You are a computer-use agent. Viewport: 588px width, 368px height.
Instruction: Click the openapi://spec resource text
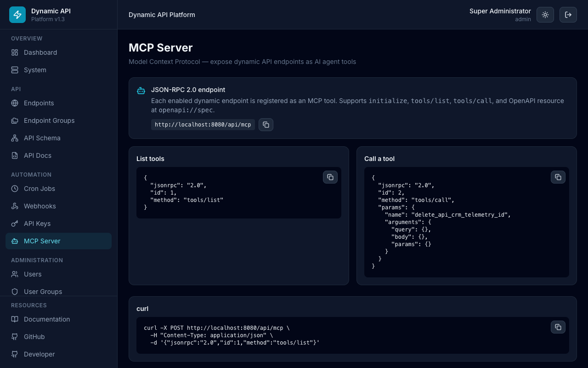[x=187, y=110]
